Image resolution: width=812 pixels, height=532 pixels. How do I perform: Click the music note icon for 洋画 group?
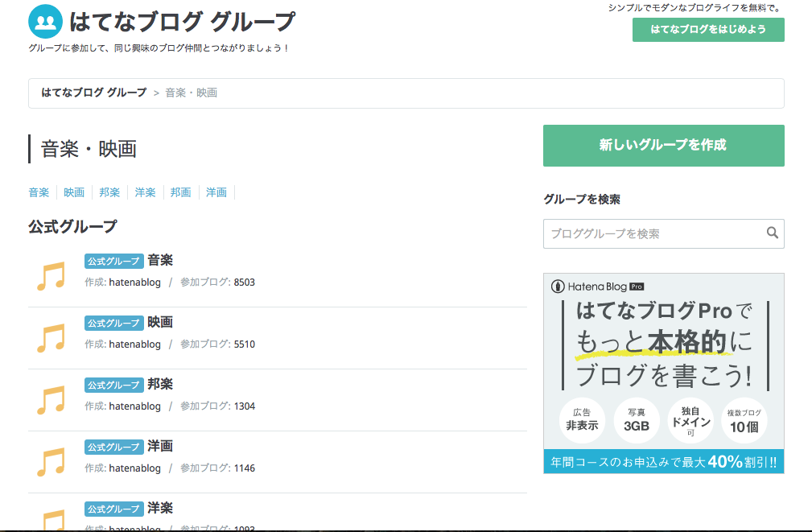click(x=51, y=462)
